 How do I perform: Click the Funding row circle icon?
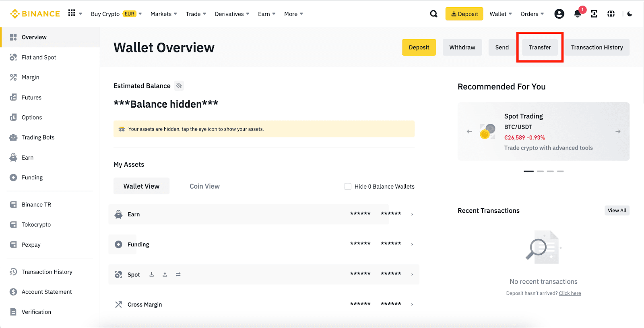[118, 244]
